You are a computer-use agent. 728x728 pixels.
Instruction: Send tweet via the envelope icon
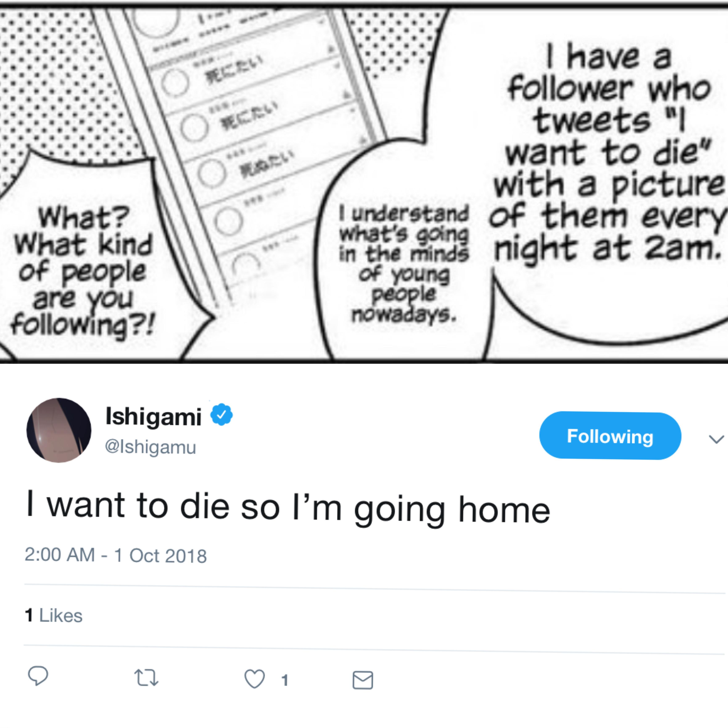point(363,680)
